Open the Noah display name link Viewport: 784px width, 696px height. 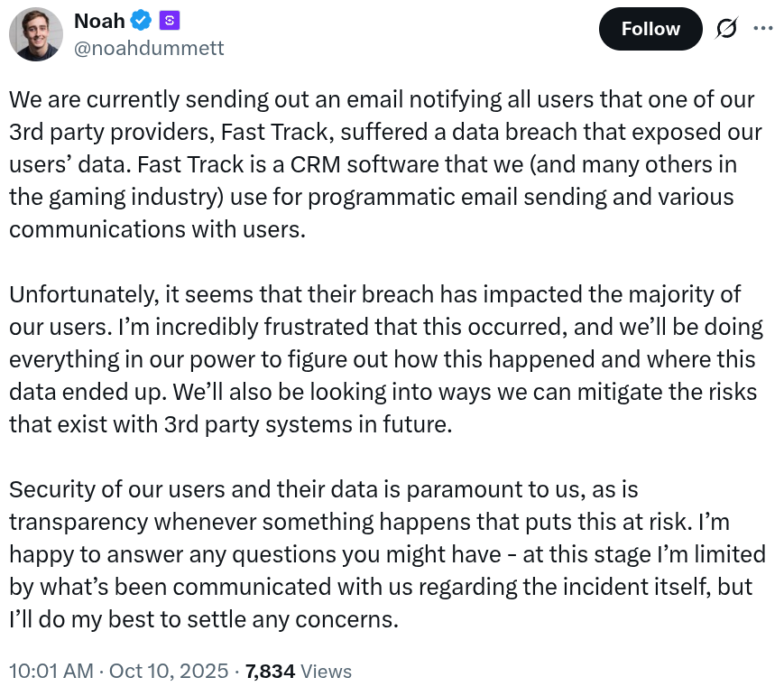(x=99, y=21)
